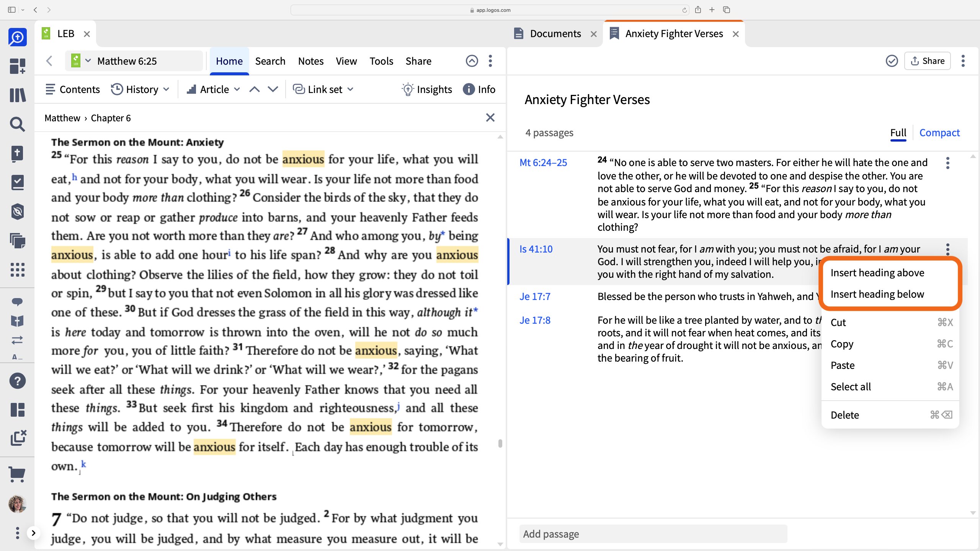Open the View ribbon tab
Screen dimensions: 980x551
[x=346, y=61]
